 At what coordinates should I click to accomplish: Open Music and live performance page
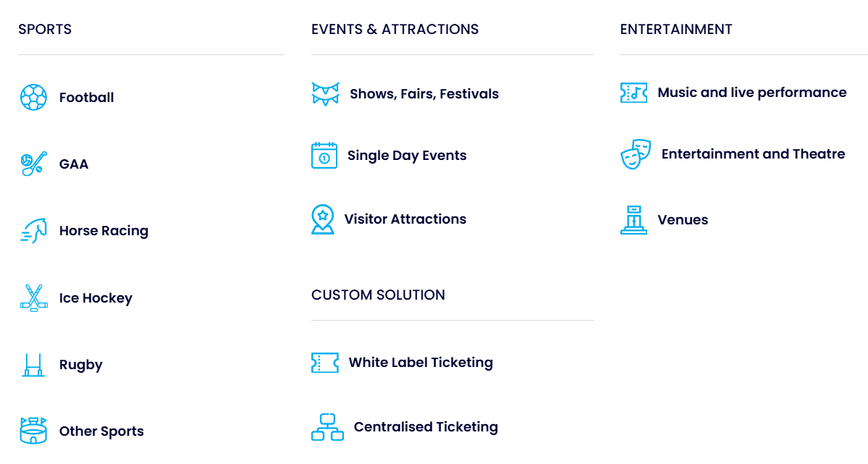(x=751, y=93)
